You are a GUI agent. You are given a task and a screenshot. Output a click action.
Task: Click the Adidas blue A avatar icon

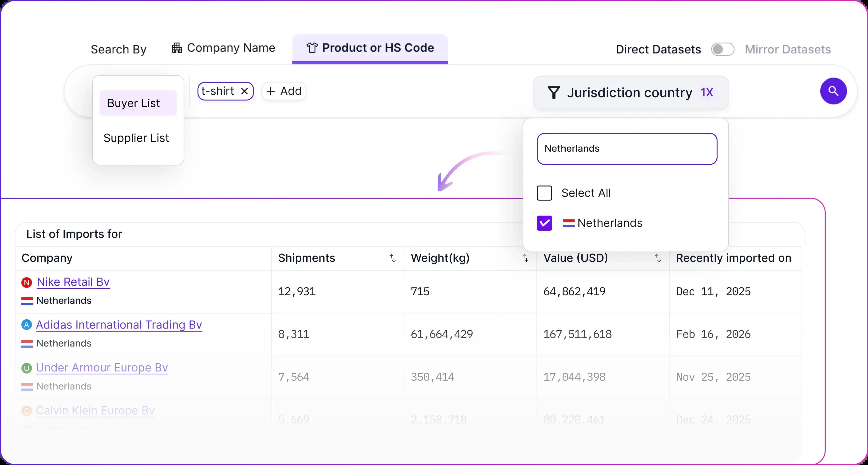pos(27,325)
